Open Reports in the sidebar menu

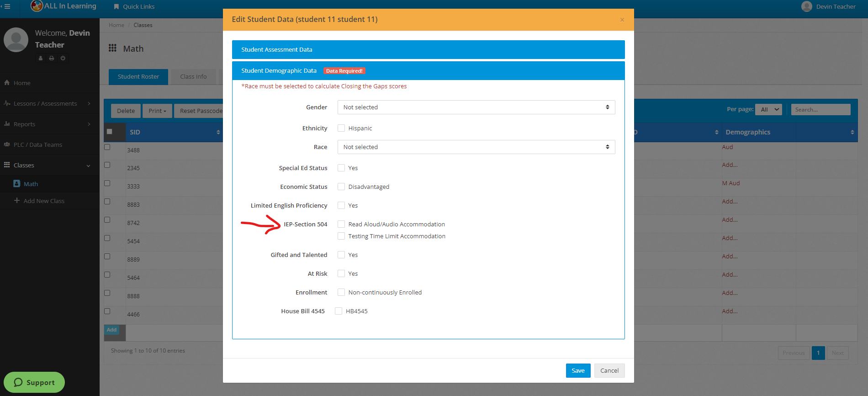pos(25,124)
